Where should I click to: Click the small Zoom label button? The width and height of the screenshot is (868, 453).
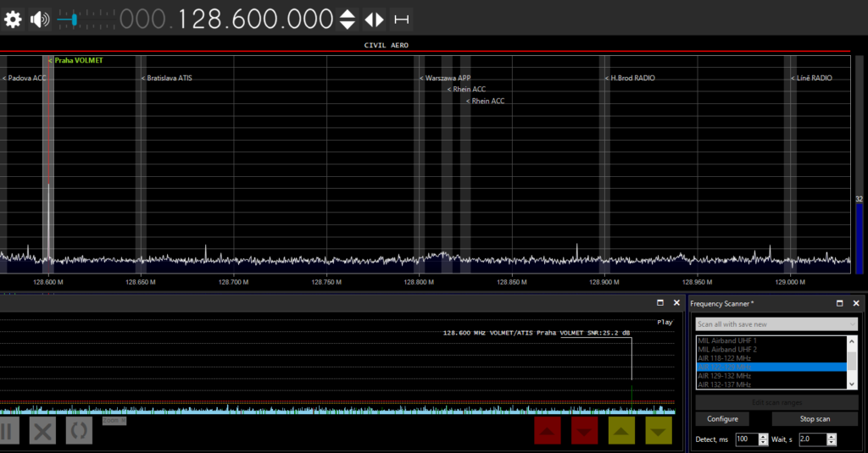pos(114,421)
